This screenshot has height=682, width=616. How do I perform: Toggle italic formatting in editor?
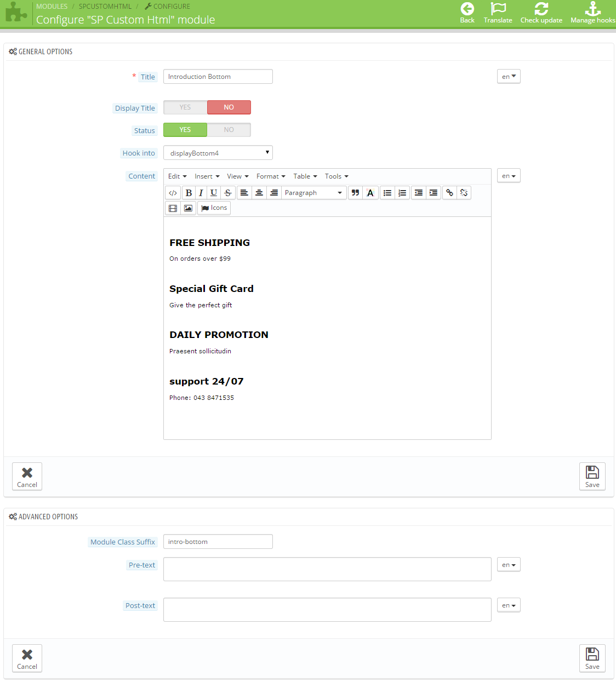click(201, 193)
